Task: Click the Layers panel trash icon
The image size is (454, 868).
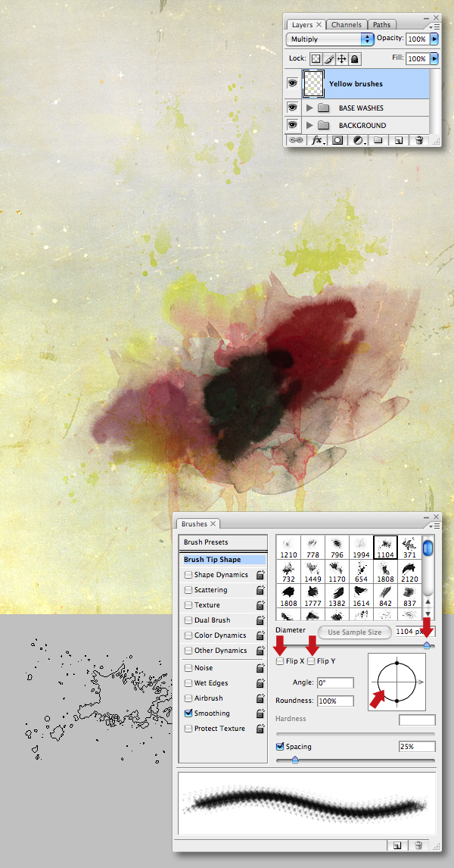Action: (x=420, y=140)
